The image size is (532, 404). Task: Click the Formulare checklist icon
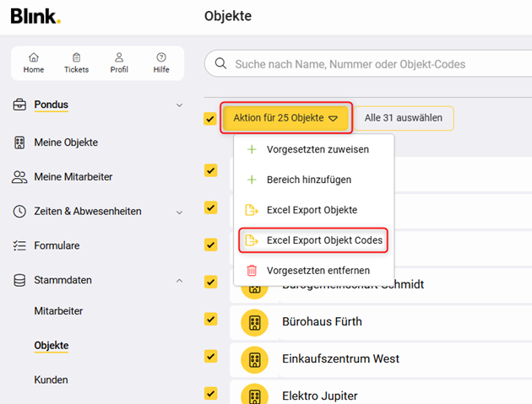(19, 245)
